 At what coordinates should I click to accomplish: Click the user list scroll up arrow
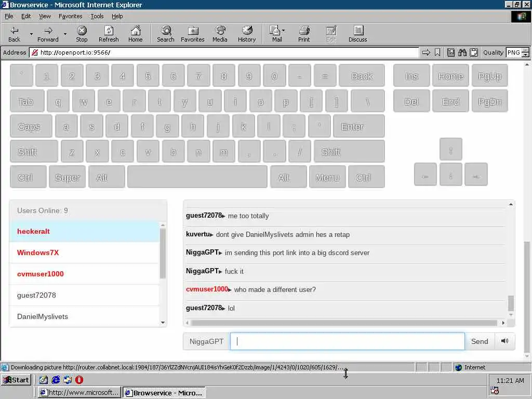point(163,225)
